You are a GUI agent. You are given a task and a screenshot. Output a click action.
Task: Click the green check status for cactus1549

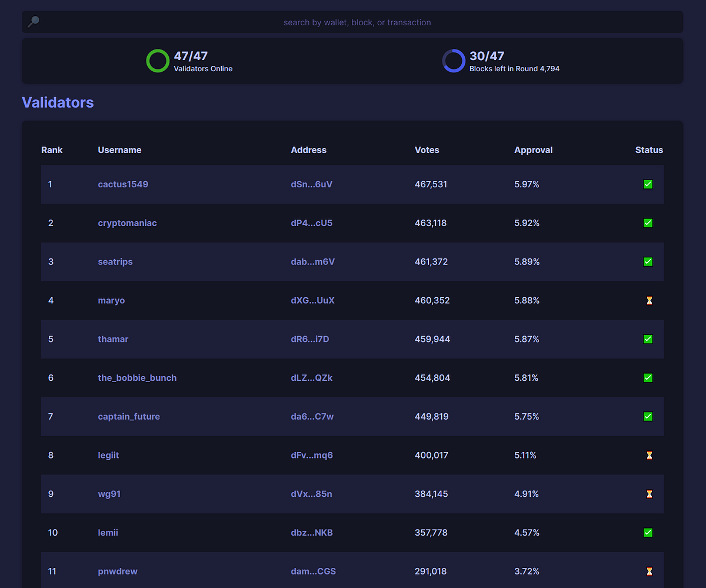click(648, 184)
